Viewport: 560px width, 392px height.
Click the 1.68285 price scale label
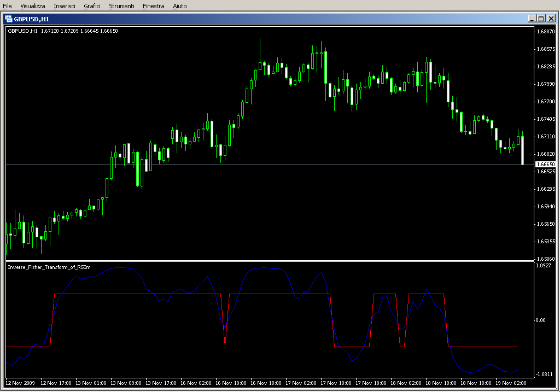coord(546,67)
